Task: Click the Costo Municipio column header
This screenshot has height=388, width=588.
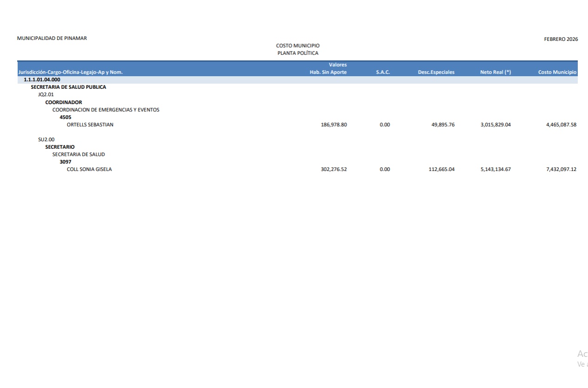Action: [x=557, y=72]
